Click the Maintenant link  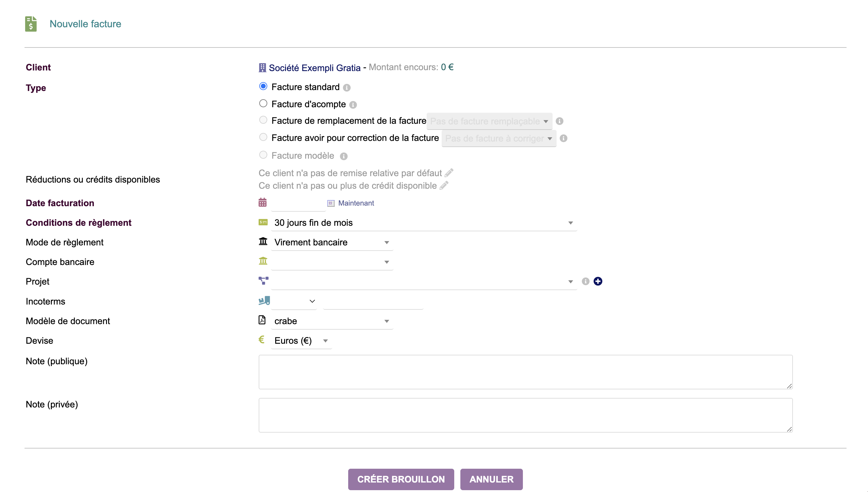point(356,203)
